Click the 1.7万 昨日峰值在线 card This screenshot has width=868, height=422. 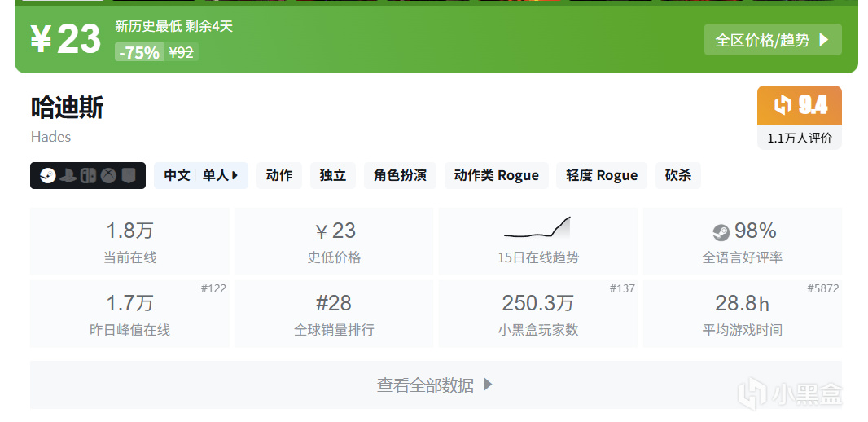tap(129, 314)
